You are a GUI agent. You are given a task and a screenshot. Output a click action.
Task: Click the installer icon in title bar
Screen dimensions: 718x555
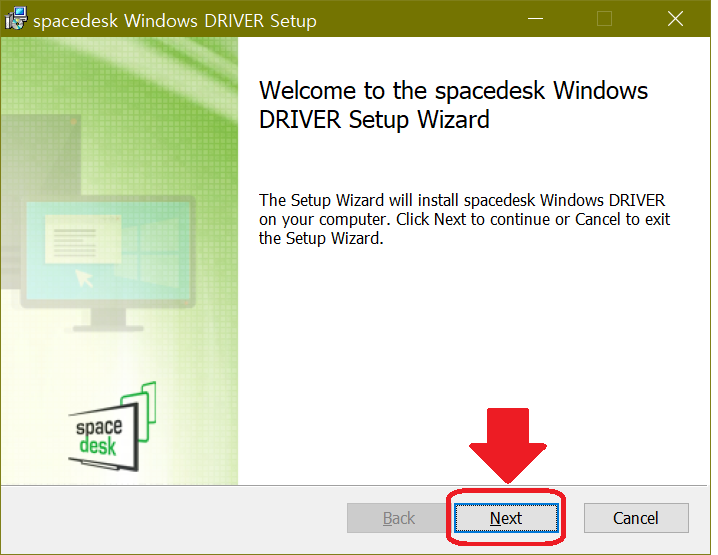pos(16,19)
